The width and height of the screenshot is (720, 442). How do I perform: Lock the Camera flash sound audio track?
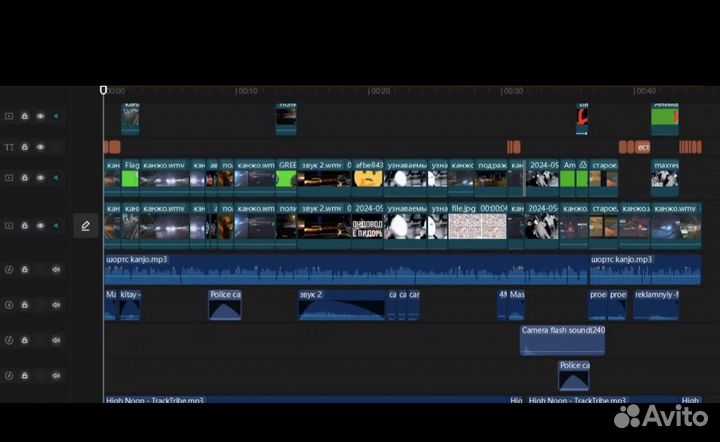(x=25, y=340)
